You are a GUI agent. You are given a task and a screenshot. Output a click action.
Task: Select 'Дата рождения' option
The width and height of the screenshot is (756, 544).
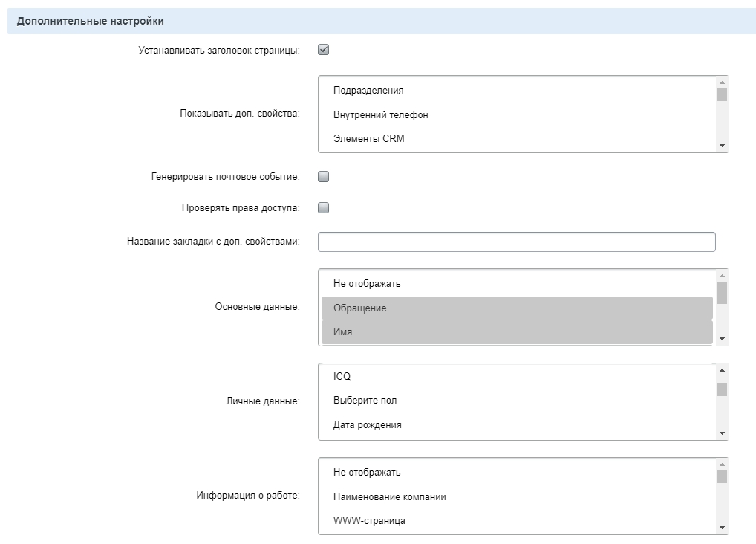517,425
